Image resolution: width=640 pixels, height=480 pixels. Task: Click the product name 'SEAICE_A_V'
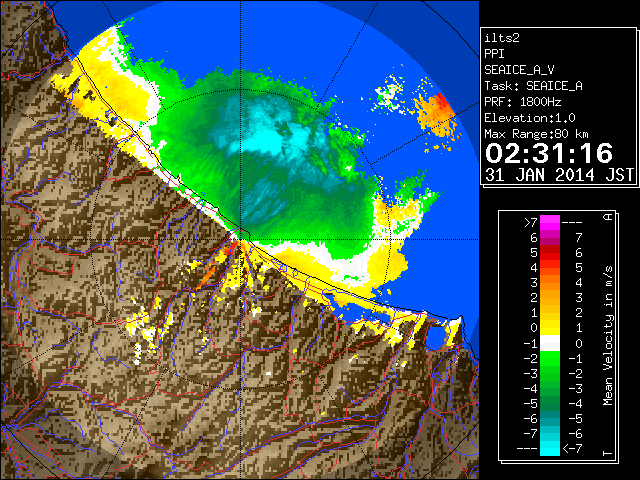pyautogui.click(x=519, y=70)
